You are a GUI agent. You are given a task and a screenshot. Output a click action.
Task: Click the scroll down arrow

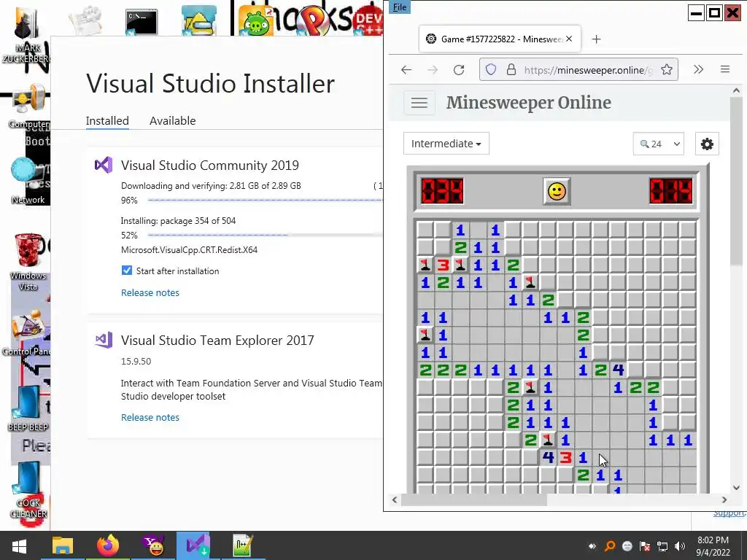pos(736,488)
